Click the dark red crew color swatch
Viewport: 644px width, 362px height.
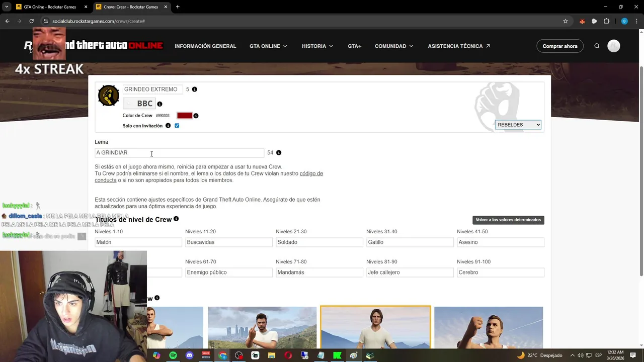point(185,116)
